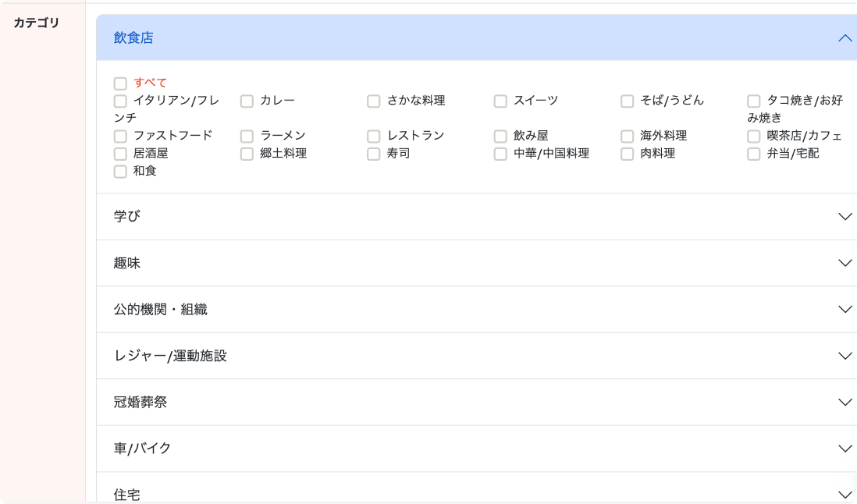This screenshot has width=857, height=504.
Task: Expand the レジャー/運動施設 section
Action: [x=844, y=356]
